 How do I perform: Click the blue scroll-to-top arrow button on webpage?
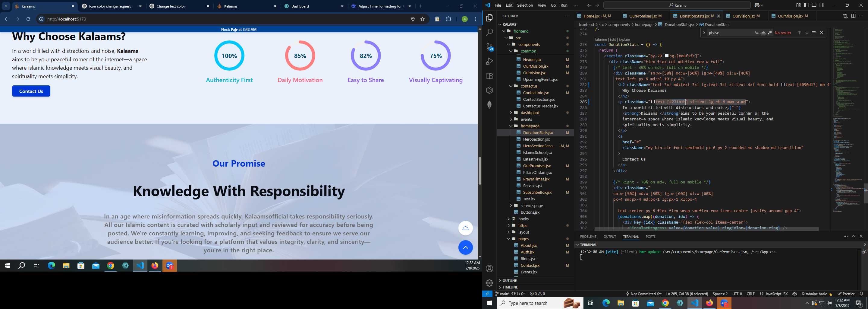pos(465,248)
